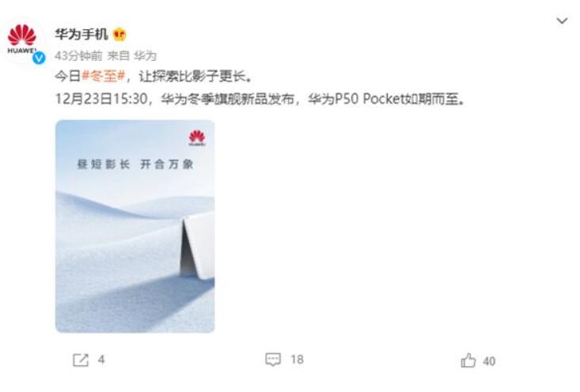
Task: Click the 来自 华为 source link
Action: [x=132, y=56]
